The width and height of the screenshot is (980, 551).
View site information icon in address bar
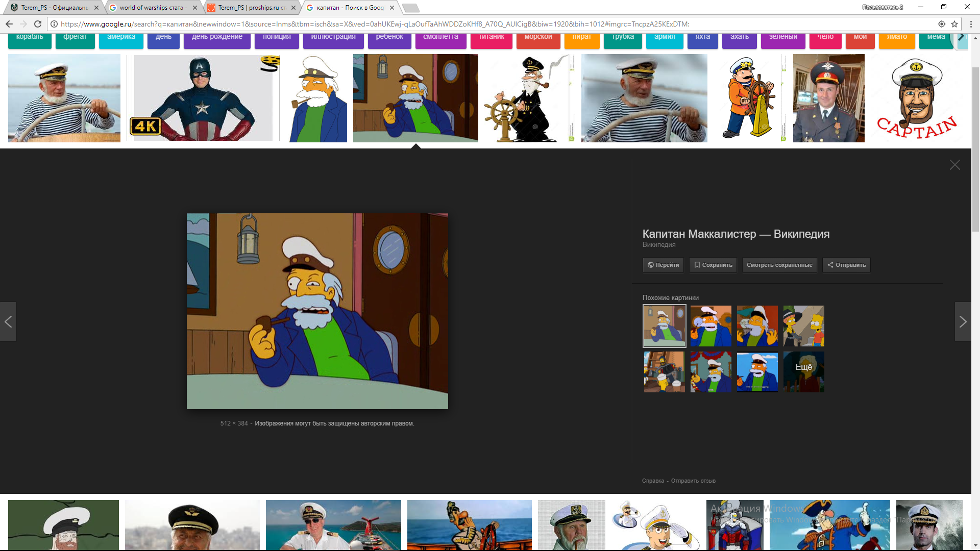pos(54,24)
